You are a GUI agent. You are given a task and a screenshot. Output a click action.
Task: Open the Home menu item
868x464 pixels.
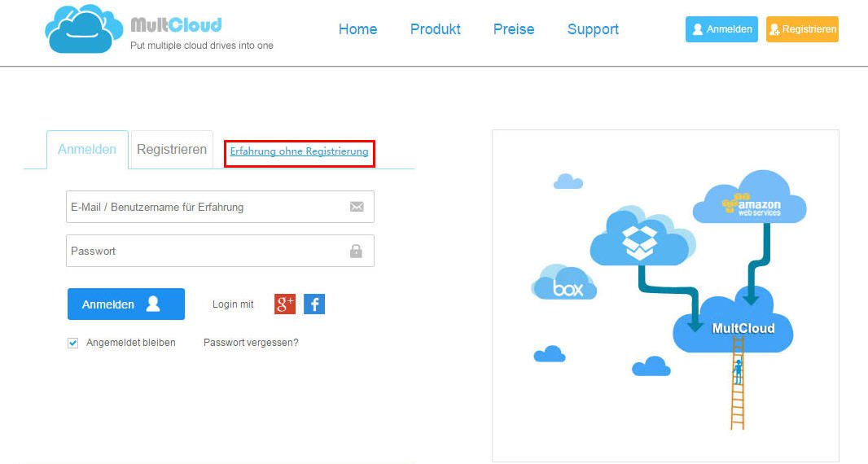click(x=357, y=29)
